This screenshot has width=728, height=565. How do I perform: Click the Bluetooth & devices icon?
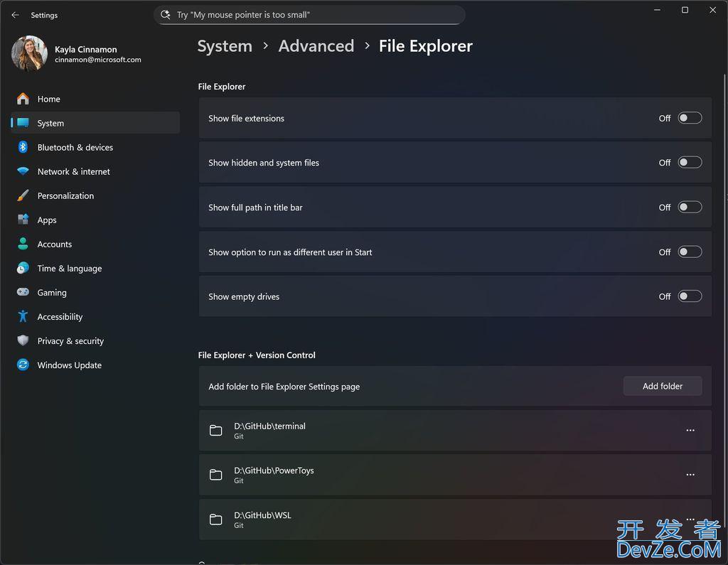click(23, 147)
